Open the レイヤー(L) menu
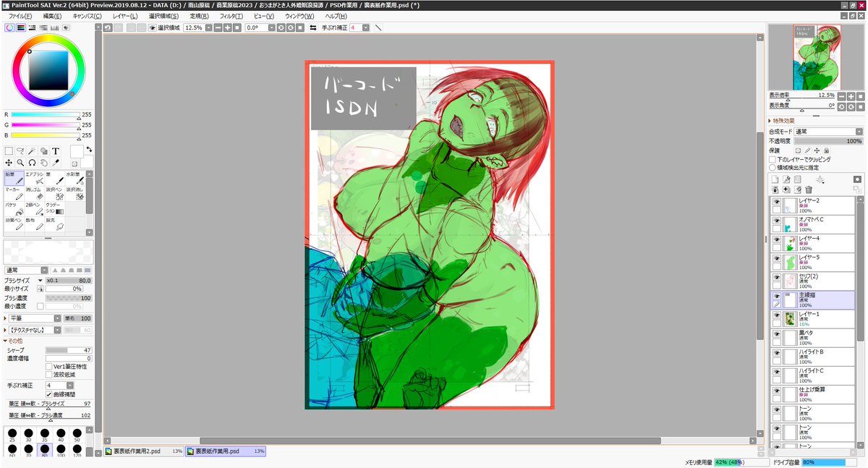This screenshot has width=868, height=468. [x=125, y=16]
